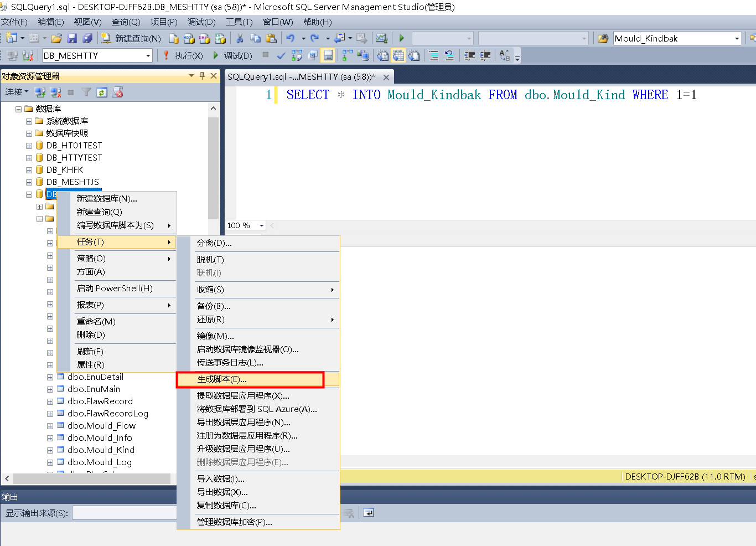Collapse the 数据库 root folder
Viewport: 756px width, 546px height.
[18, 109]
